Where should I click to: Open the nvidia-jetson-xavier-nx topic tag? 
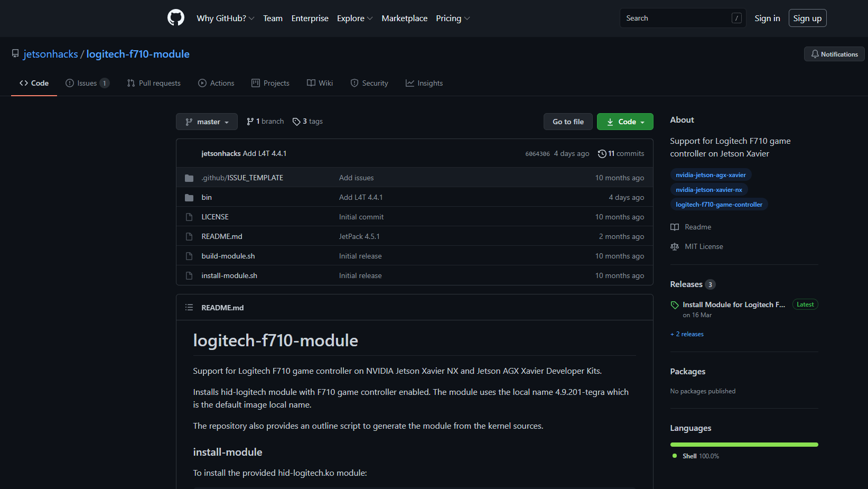[709, 190]
